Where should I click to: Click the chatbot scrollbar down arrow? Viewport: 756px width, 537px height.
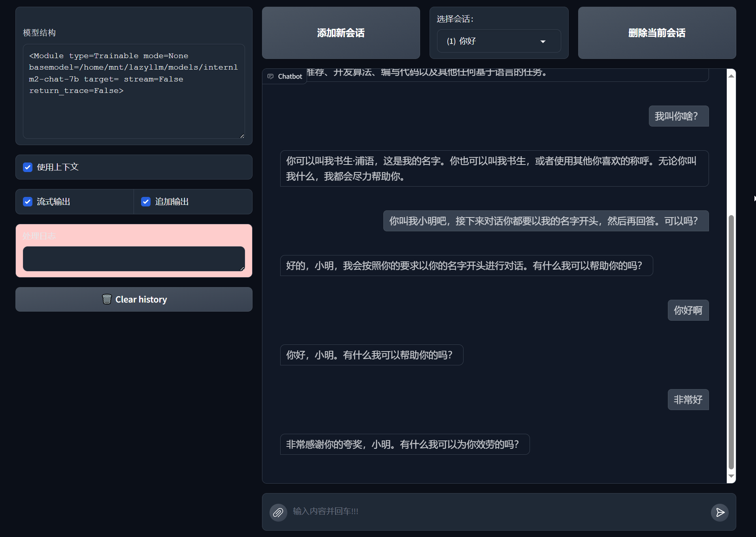(731, 476)
